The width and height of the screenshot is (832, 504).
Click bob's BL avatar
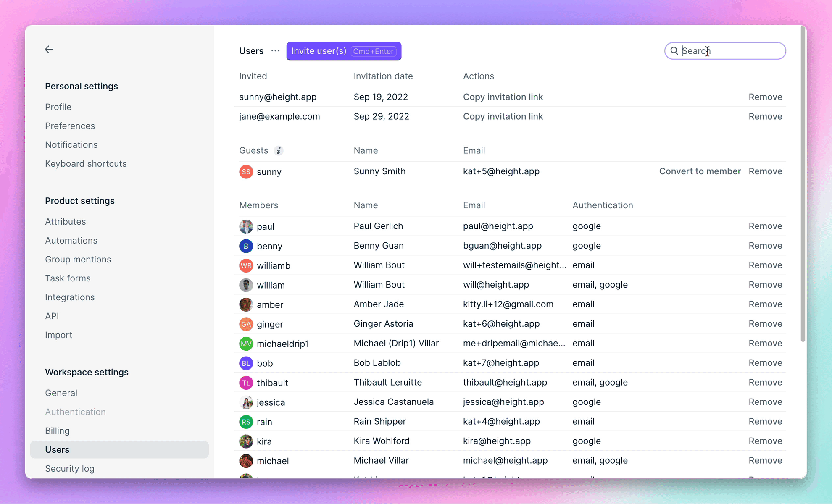[x=246, y=363]
